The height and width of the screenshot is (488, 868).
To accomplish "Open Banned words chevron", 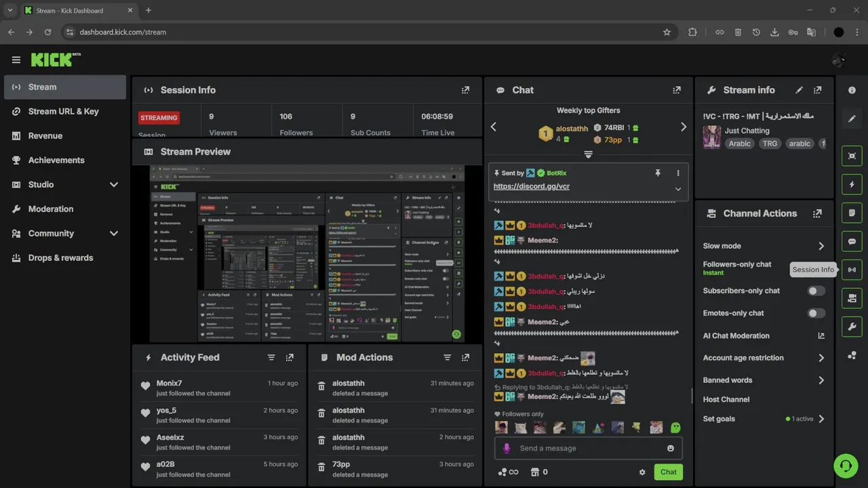I will click(821, 380).
